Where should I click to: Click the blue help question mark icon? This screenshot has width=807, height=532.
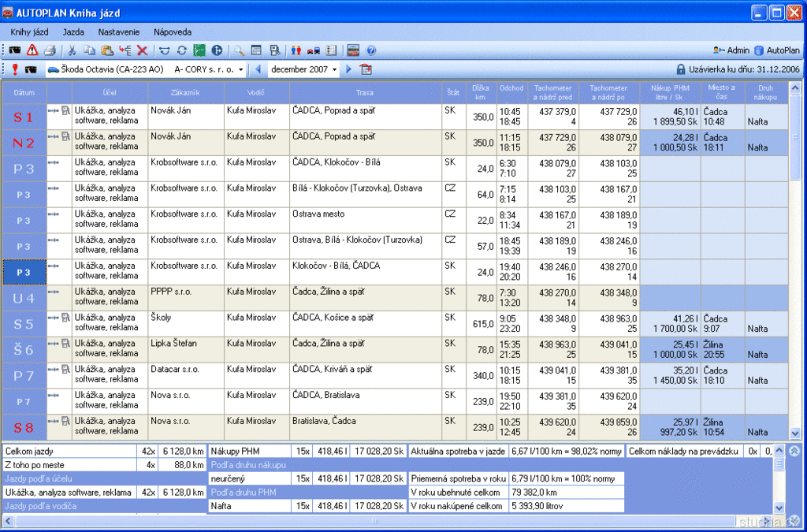click(371, 50)
